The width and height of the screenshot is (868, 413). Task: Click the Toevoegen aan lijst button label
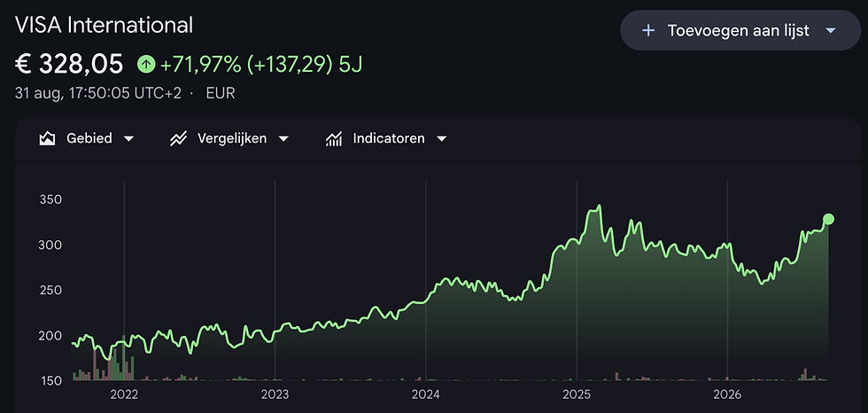click(739, 30)
